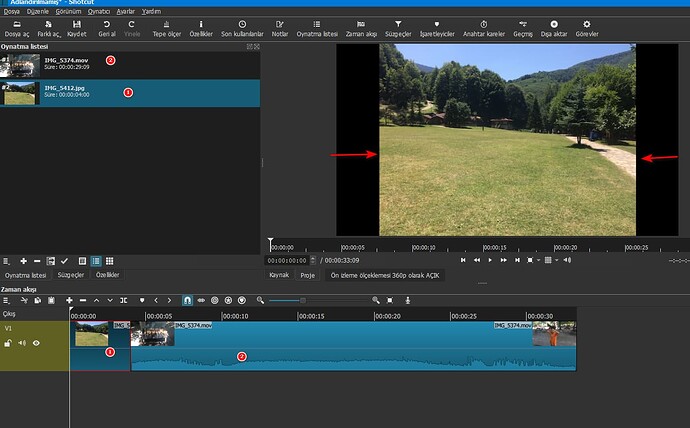Switch the playlist to detail view
The image size is (690, 428).
82,261
